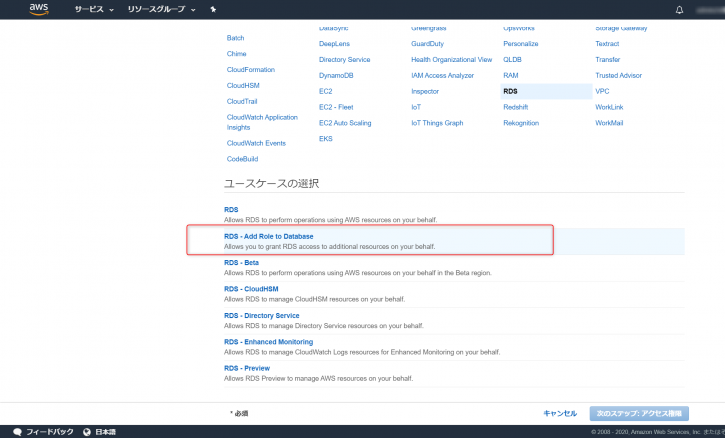The image size is (725, 438).
Task: Select RDS - Add Role to Database use case
Action: 269,236
